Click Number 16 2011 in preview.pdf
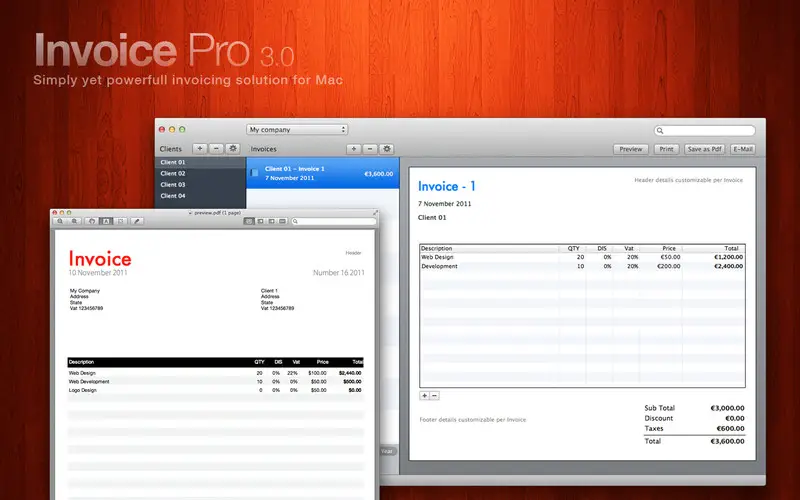The height and width of the screenshot is (500, 800). pyautogui.click(x=339, y=273)
